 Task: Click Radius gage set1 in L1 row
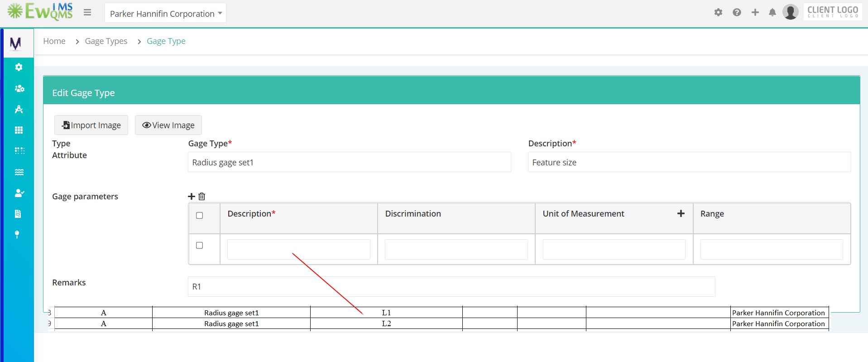[x=231, y=313]
